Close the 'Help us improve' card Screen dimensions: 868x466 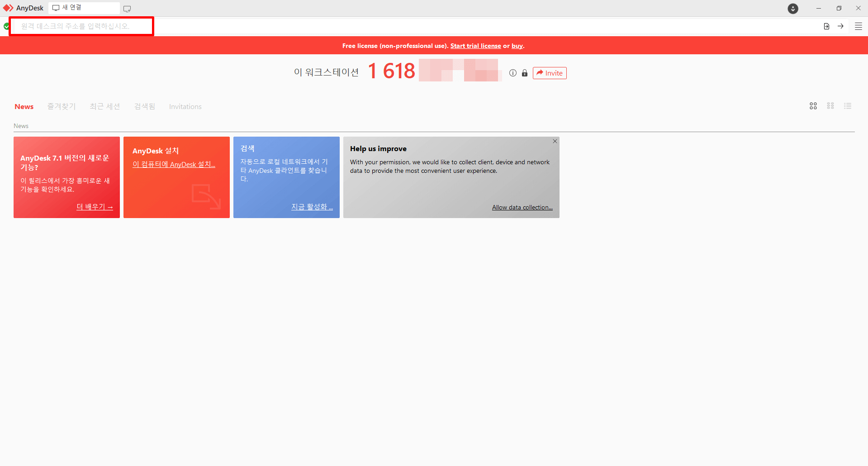tap(555, 142)
